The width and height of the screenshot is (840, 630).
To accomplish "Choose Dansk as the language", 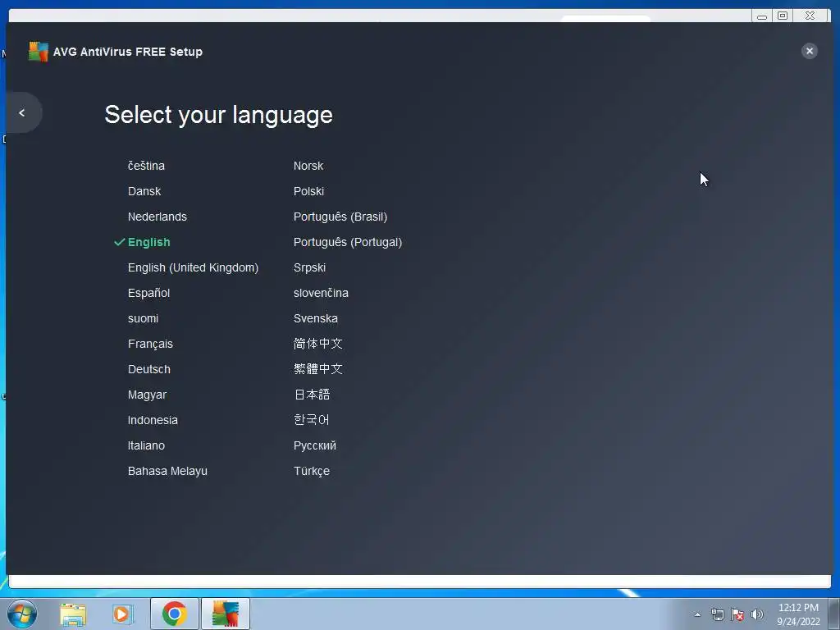I will pyautogui.click(x=144, y=191).
